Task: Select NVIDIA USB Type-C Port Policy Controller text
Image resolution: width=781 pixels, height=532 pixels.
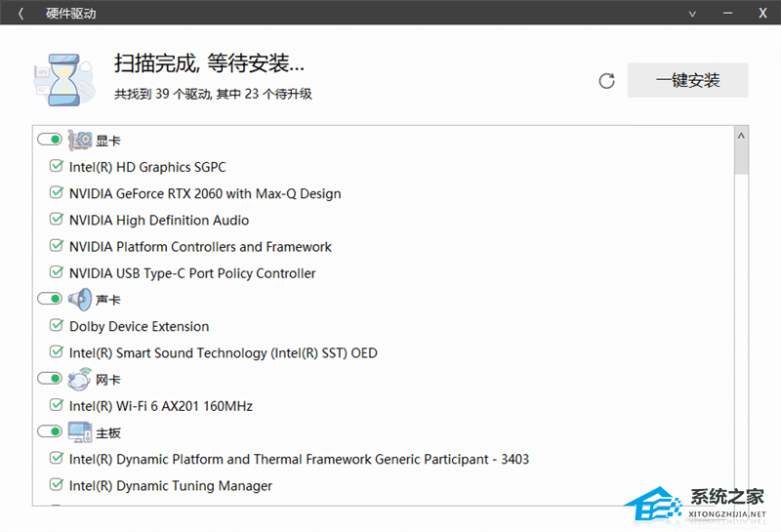Action: pyautogui.click(x=192, y=273)
